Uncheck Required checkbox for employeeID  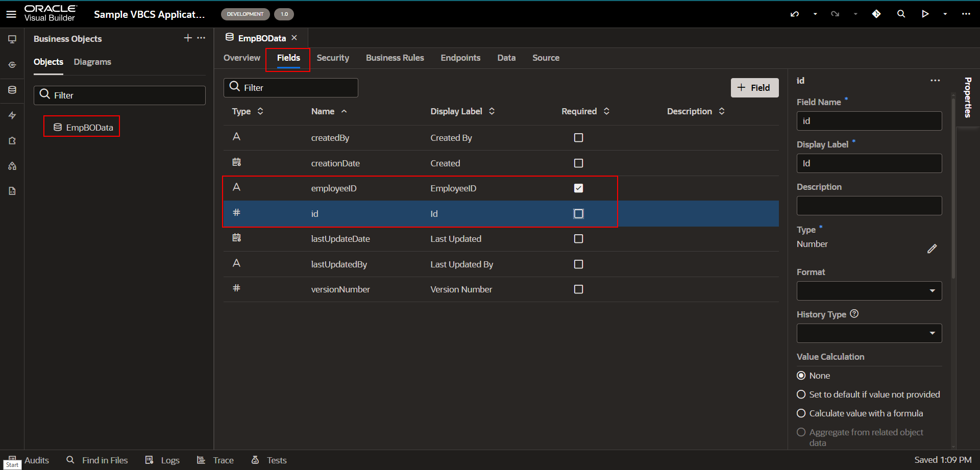578,188
